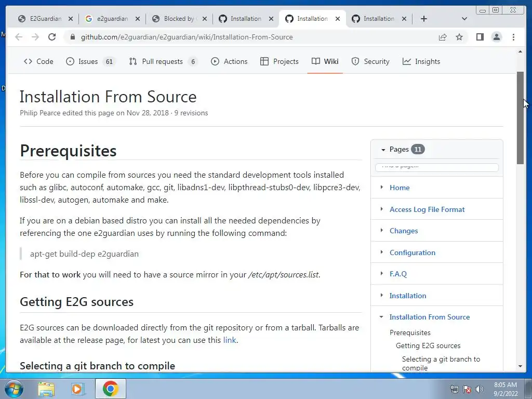Open the Windows Start menu orb
This screenshot has width=532, height=399.
(x=14, y=389)
